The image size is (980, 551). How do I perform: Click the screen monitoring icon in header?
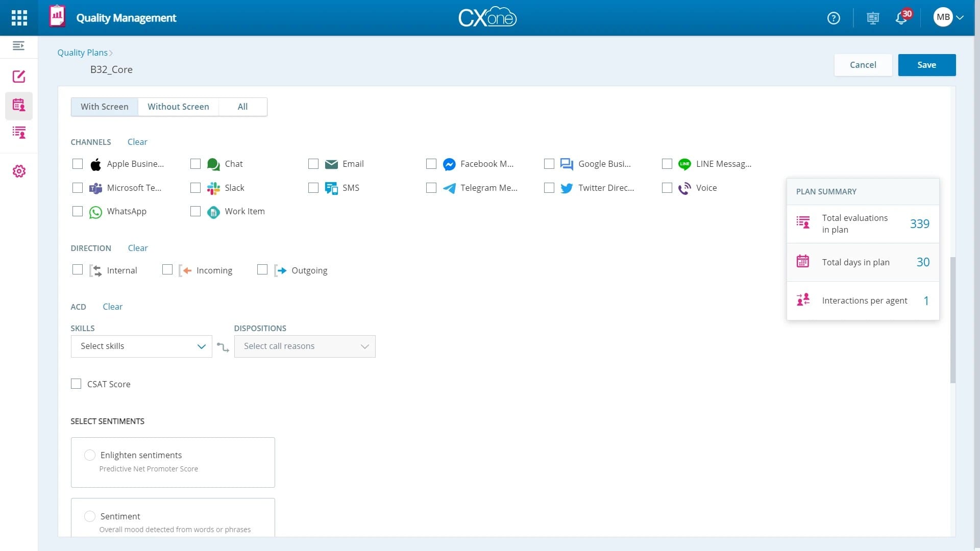tap(873, 17)
